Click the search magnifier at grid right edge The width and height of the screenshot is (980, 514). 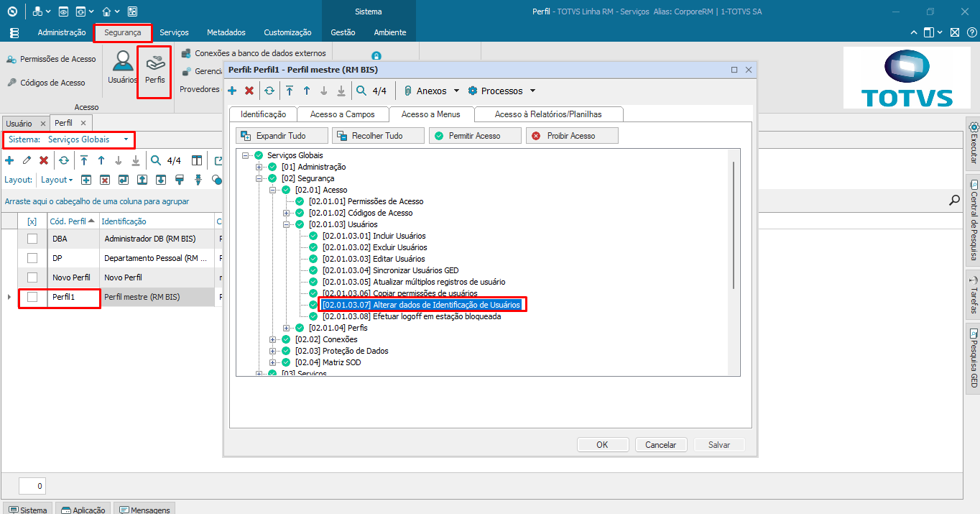coord(954,201)
